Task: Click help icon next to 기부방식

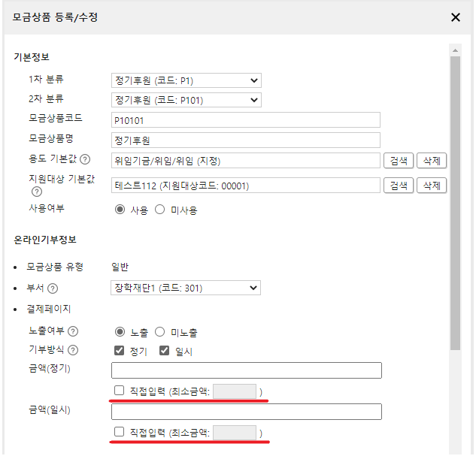Action: pos(71,350)
